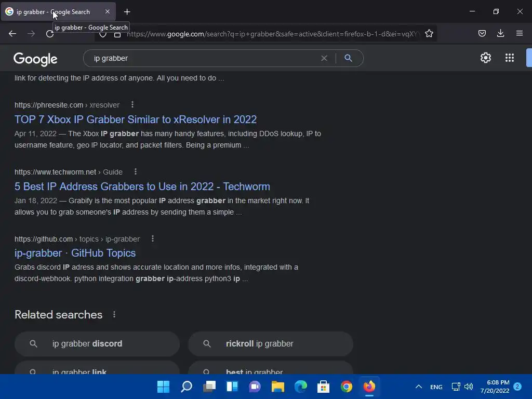Open Related searches options menu
This screenshot has height=399, width=532.
(114, 314)
